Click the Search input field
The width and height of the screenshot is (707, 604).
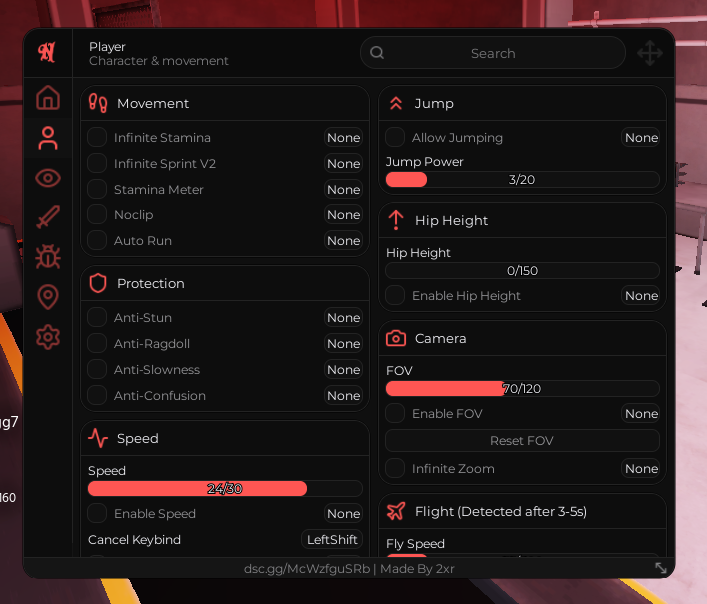[493, 53]
